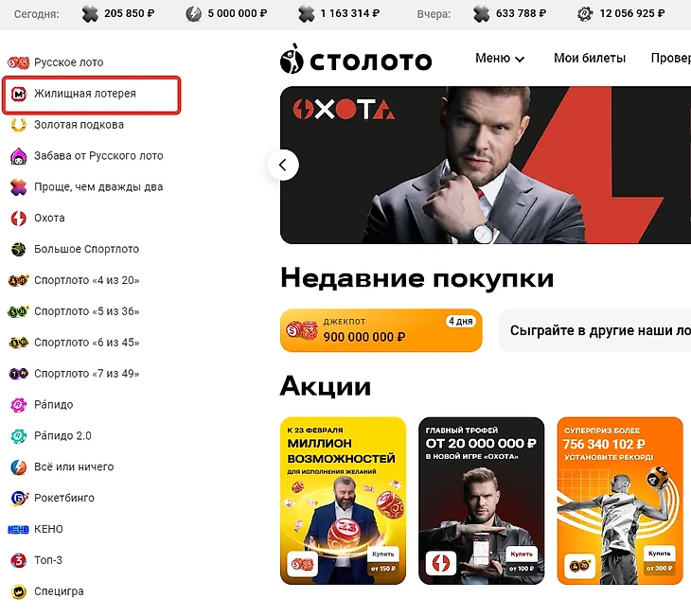Click the Забава от Русского лото link
Screen dimensions: 691x616
point(98,156)
